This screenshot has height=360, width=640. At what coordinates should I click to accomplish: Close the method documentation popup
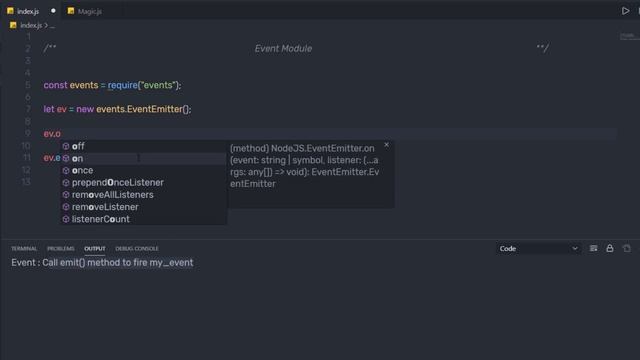387,145
